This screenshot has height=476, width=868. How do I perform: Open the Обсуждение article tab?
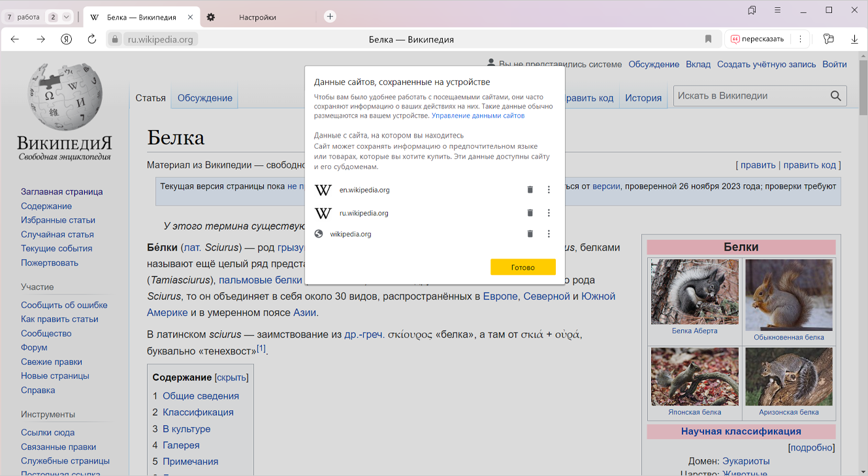(x=204, y=98)
